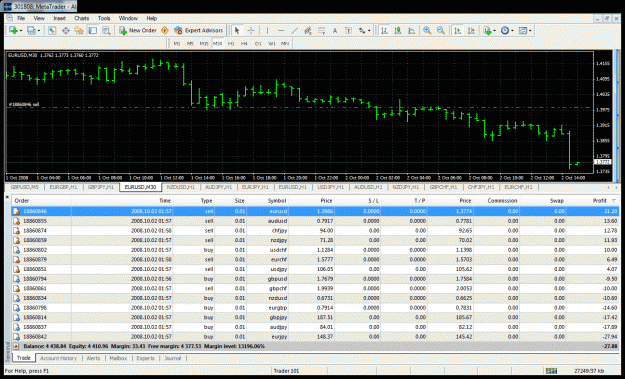Toggle the Navigator panel icon
625x379 pixels.
pyautogui.click(x=79, y=30)
